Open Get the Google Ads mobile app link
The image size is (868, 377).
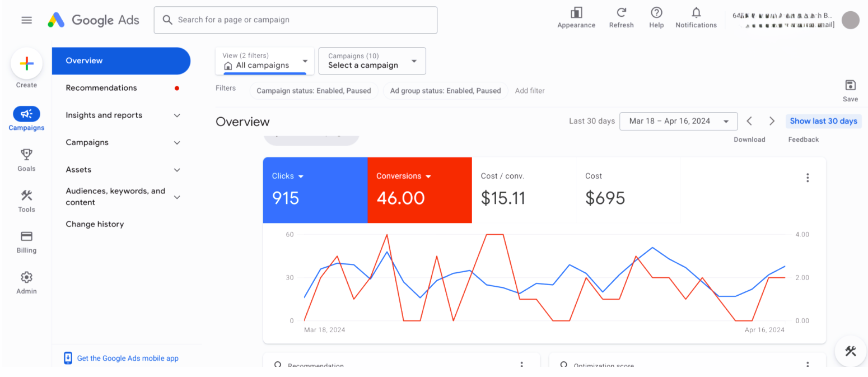coord(127,359)
